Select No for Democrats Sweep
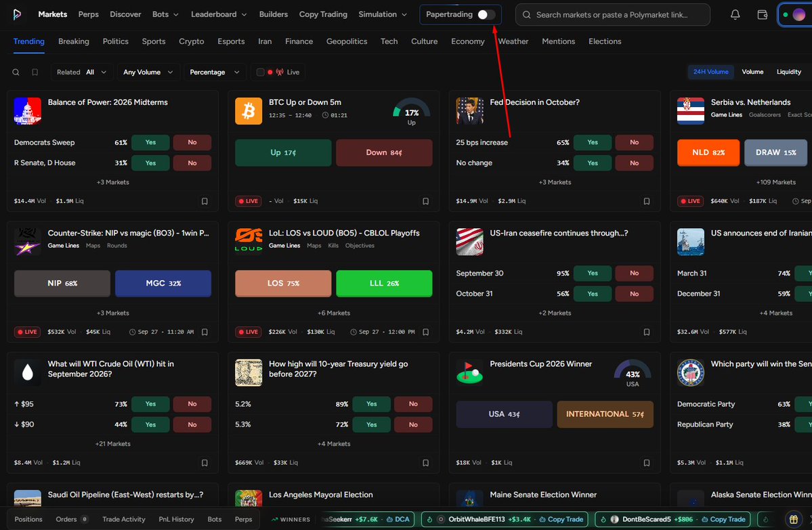This screenshot has width=812, height=530. [x=192, y=142]
